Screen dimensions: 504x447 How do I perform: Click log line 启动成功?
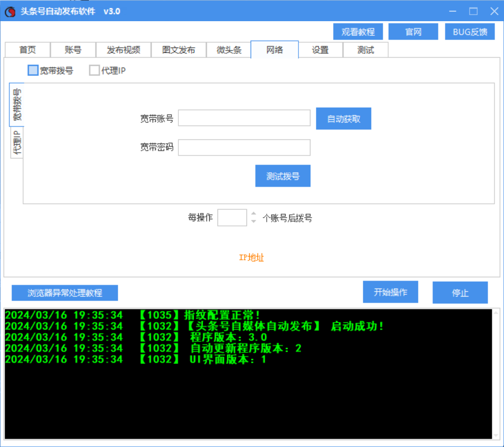click(195, 326)
